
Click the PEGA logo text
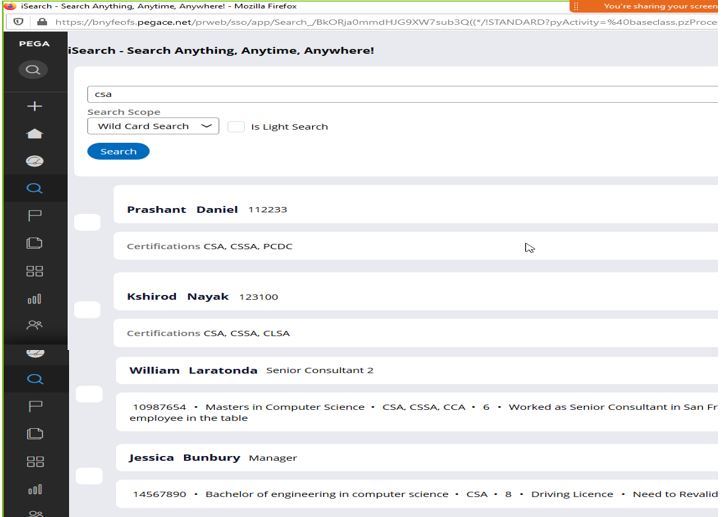point(34,44)
